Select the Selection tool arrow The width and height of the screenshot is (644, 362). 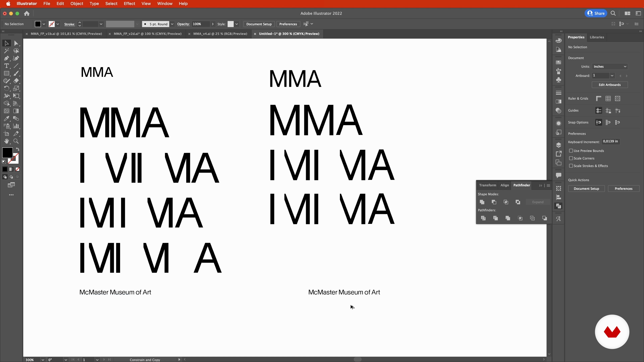point(7,43)
